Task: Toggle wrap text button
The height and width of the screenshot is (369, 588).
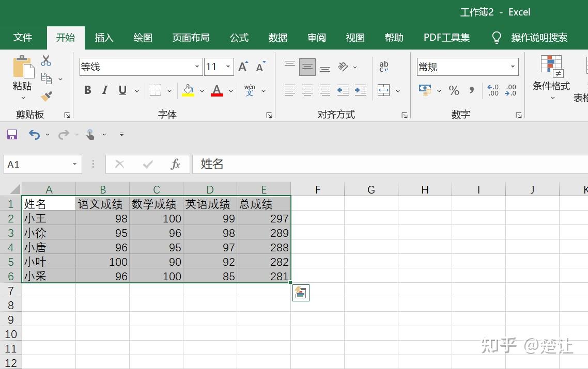Action: [384, 67]
